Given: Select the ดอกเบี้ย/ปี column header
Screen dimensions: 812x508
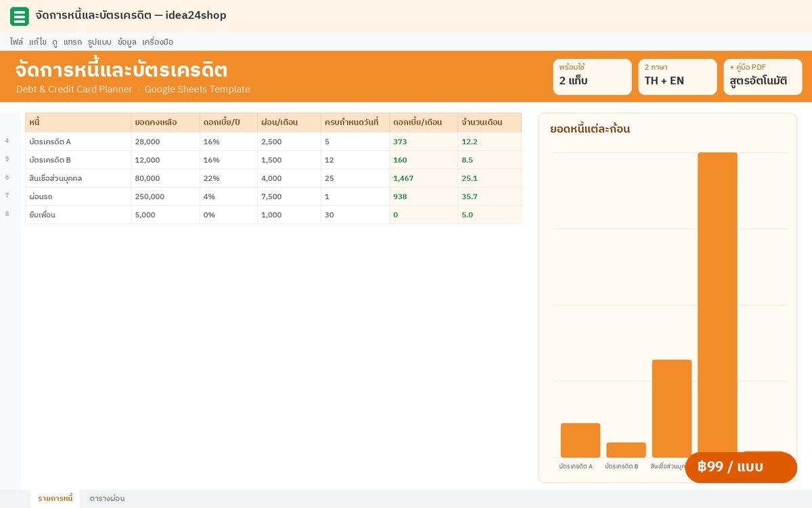Looking at the screenshot, I should click(x=229, y=123).
